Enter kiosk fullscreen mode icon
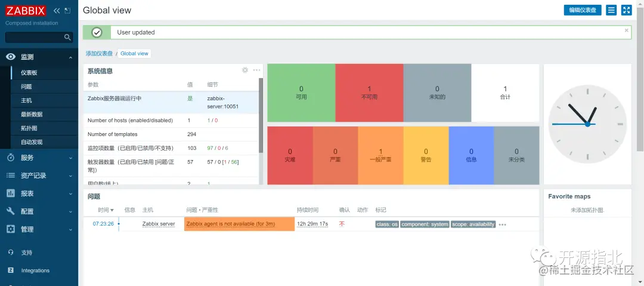The width and height of the screenshot is (644, 286). [626, 10]
